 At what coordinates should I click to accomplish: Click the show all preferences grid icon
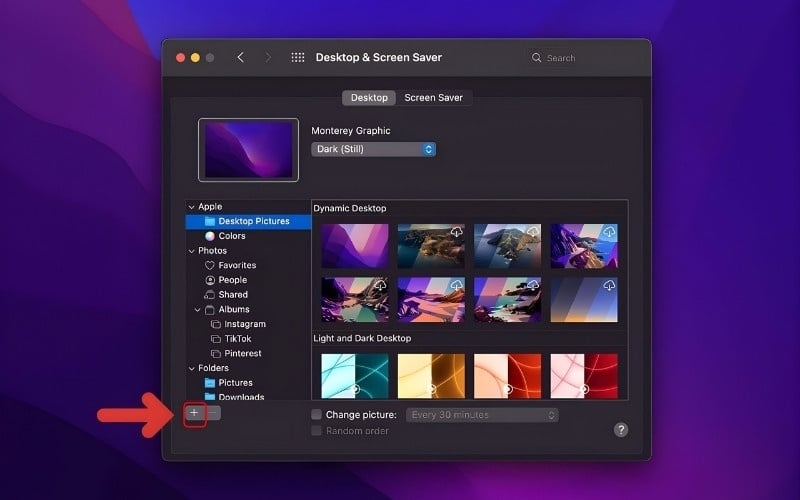(298, 58)
